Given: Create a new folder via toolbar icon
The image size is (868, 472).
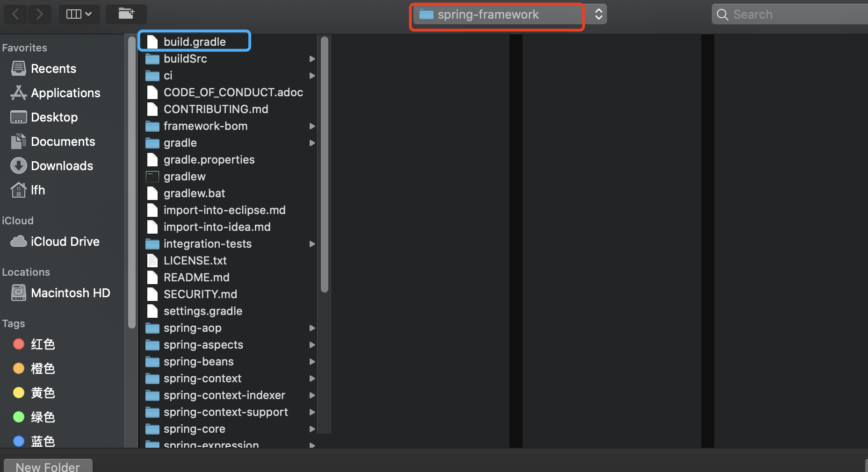Looking at the screenshot, I should click(x=126, y=14).
